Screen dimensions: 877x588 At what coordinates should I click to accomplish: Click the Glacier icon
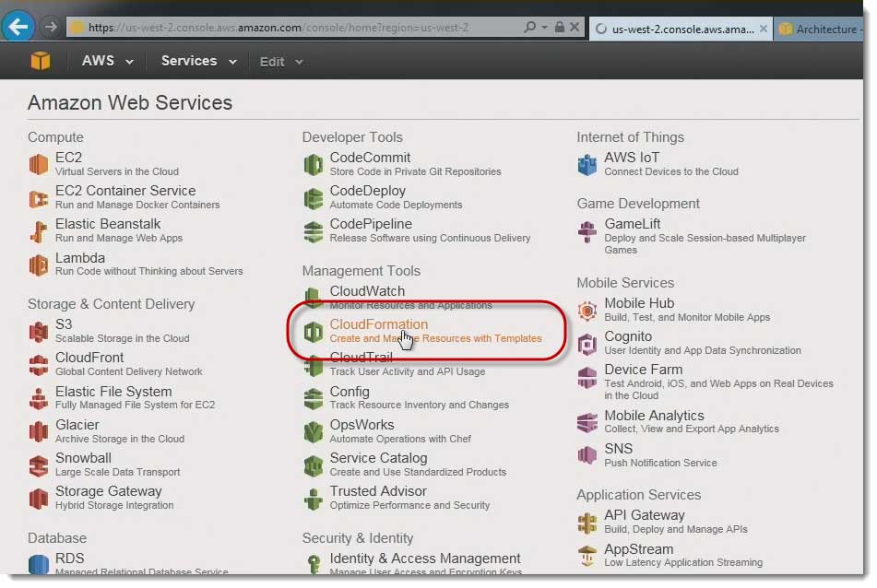(39, 431)
